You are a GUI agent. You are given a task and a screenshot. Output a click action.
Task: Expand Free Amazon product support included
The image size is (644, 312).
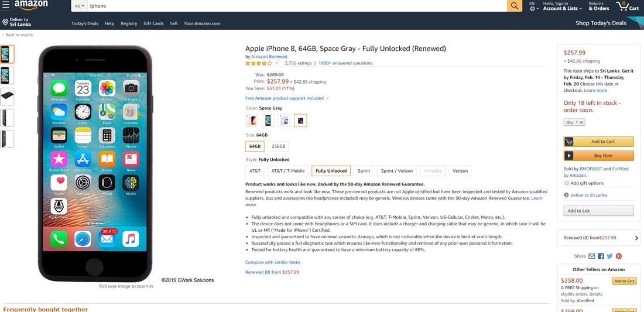287,98
